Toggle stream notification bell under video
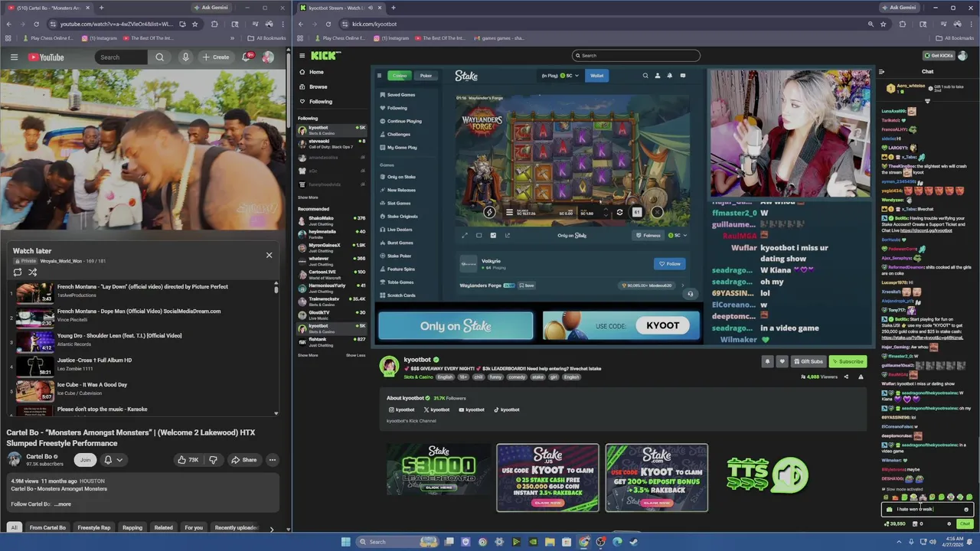980x551 pixels. click(767, 361)
